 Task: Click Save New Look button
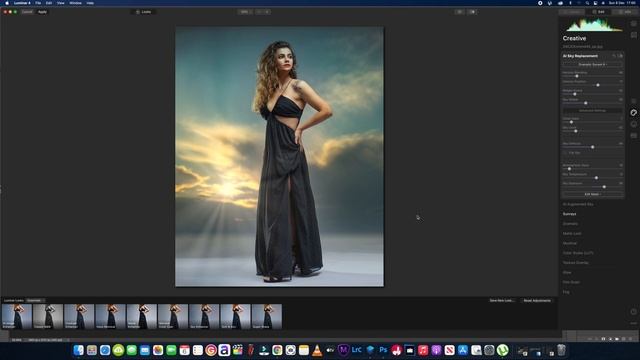502,300
